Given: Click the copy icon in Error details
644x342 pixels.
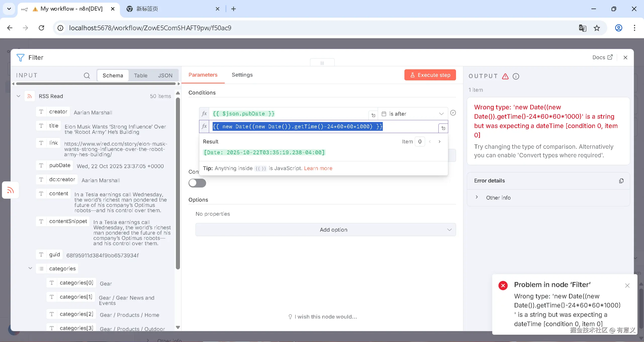Looking at the screenshot, I should [621, 181].
